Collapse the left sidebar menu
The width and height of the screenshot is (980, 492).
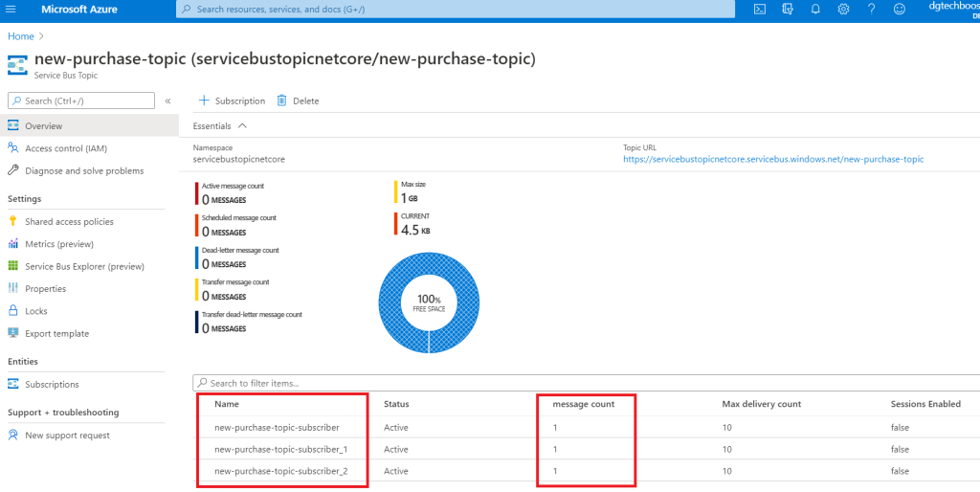(x=167, y=101)
